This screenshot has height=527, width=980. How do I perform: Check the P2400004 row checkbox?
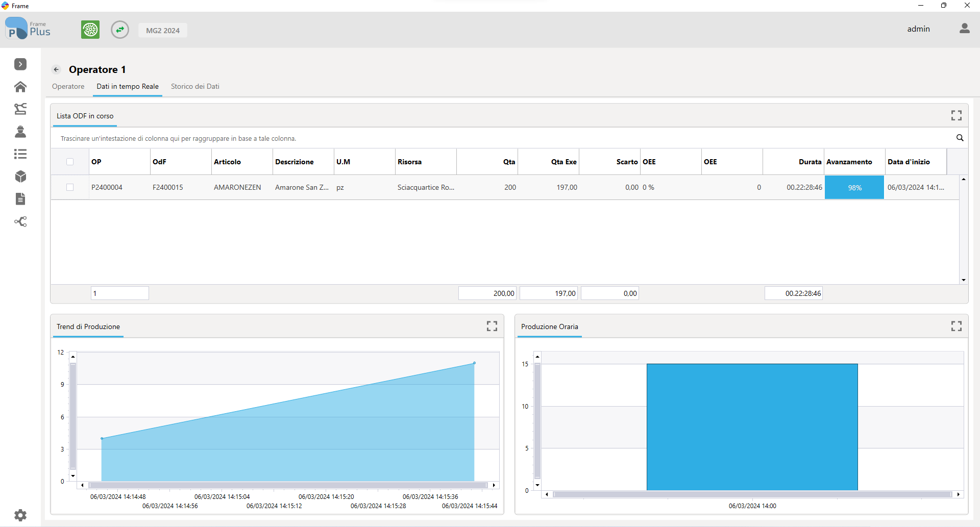pyautogui.click(x=70, y=187)
